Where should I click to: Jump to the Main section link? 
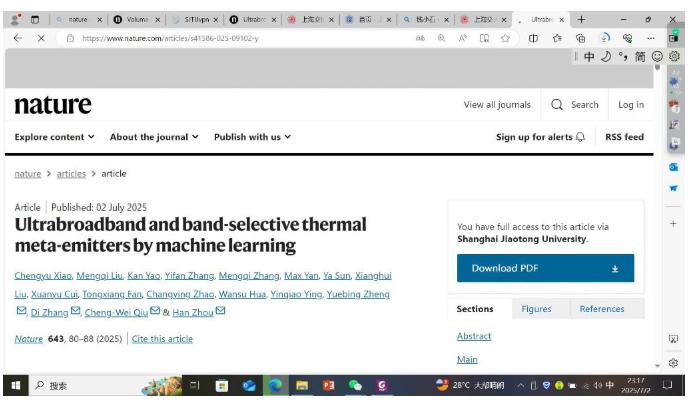467,360
